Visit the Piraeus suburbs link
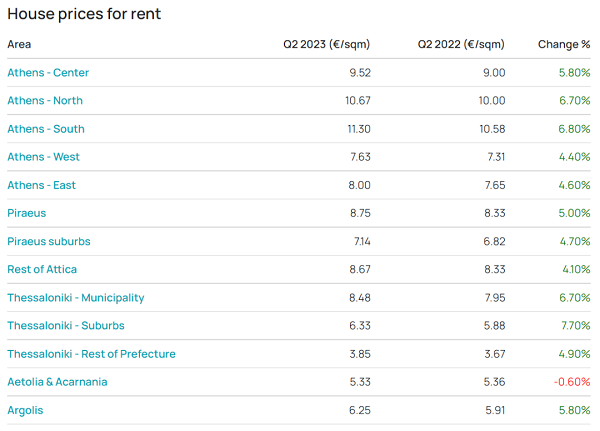 [49, 241]
